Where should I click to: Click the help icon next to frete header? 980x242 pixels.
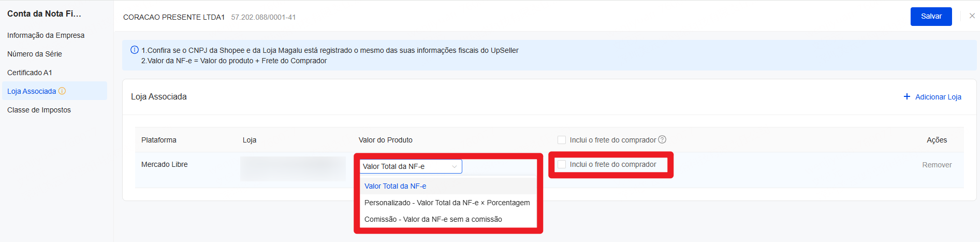[x=662, y=139]
